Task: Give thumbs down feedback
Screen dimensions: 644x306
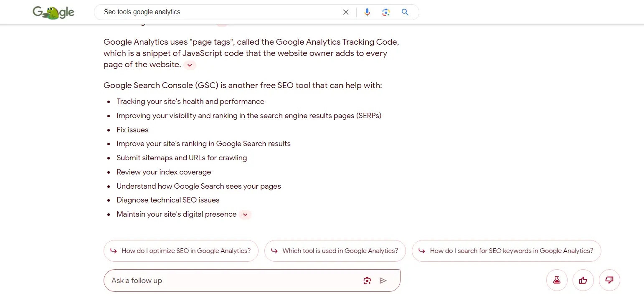Action: [609, 280]
